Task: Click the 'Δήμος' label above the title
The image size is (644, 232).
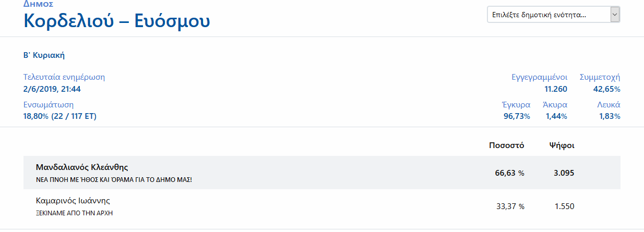Action: point(38,4)
